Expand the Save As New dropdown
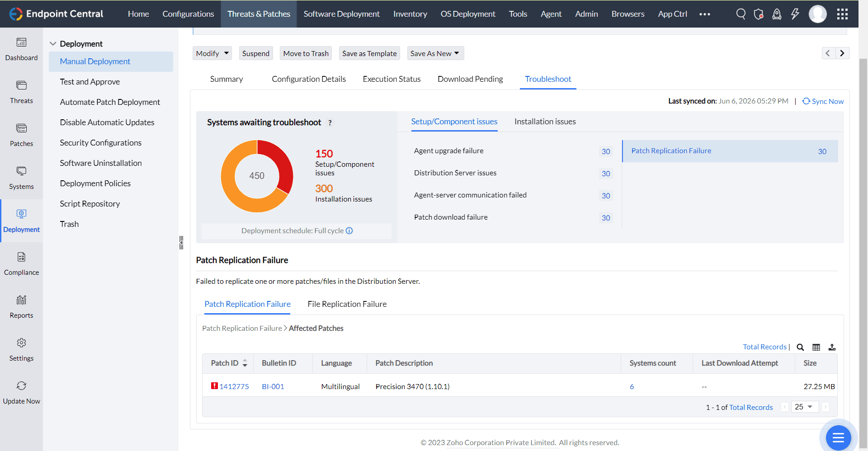The width and height of the screenshot is (868, 451). [x=435, y=53]
